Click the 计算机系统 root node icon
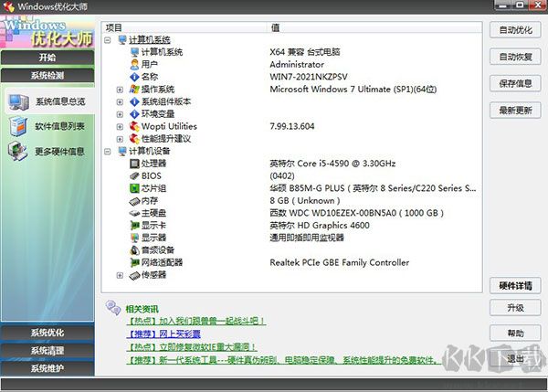Image resolution: width=548 pixels, height=392 pixels. [x=122, y=40]
